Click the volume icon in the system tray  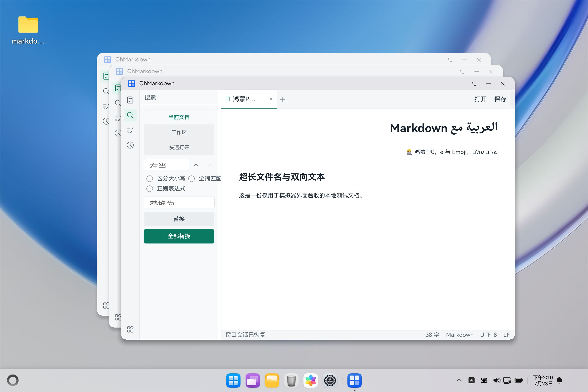(496, 381)
